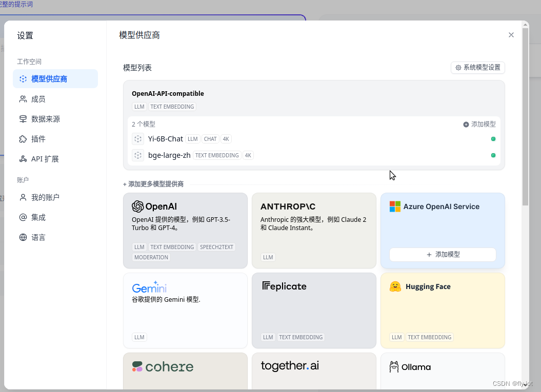Click bge-large-zh green status indicator
The height and width of the screenshot is (392, 541).
pos(493,155)
